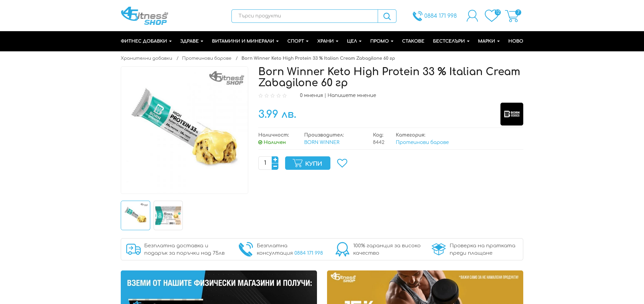Image resolution: width=644 pixels, height=304 pixels.
Task: Click the empty star rating
Action: 273,96
